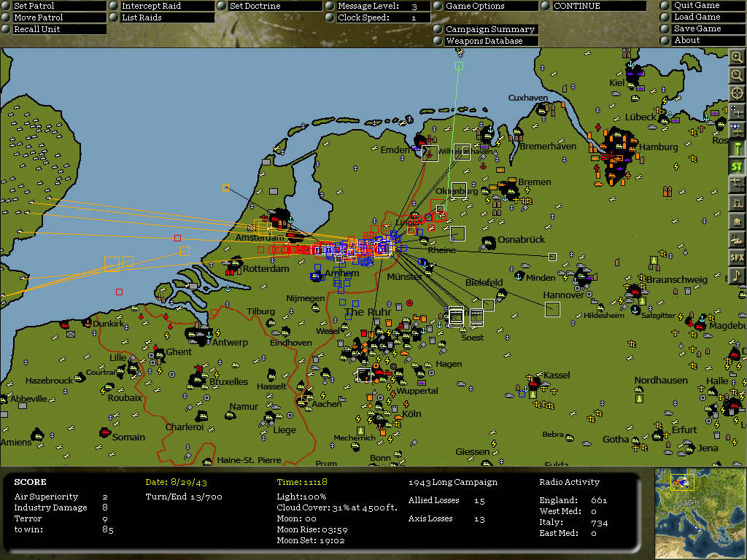The width and height of the screenshot is (747, 560).
Task: Select orange square northwest of Amsterdam
Action: click(226, 188)
